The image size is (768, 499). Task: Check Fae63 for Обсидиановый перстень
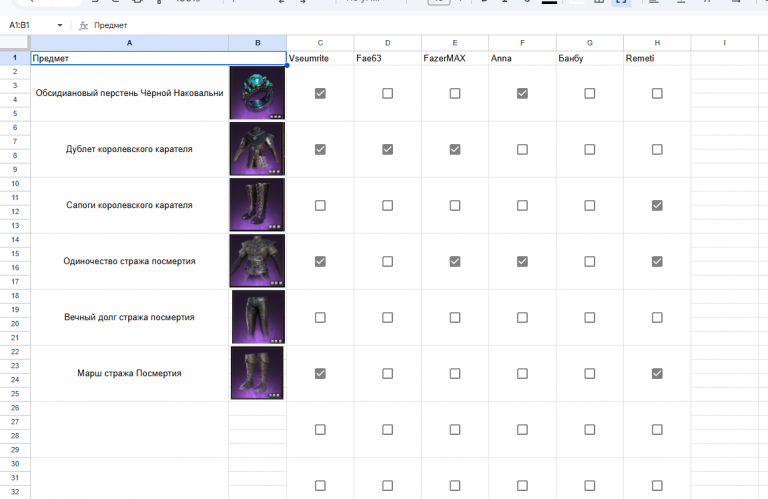387,93
